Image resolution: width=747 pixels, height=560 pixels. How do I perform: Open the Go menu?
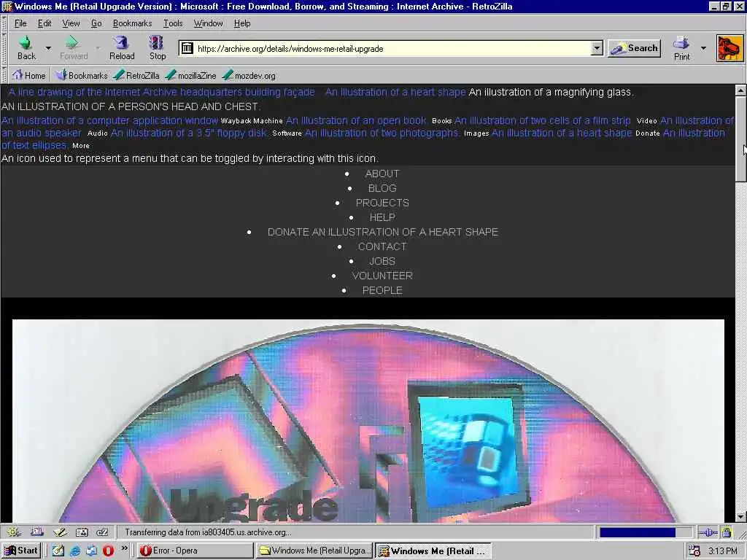coord(96,23)
